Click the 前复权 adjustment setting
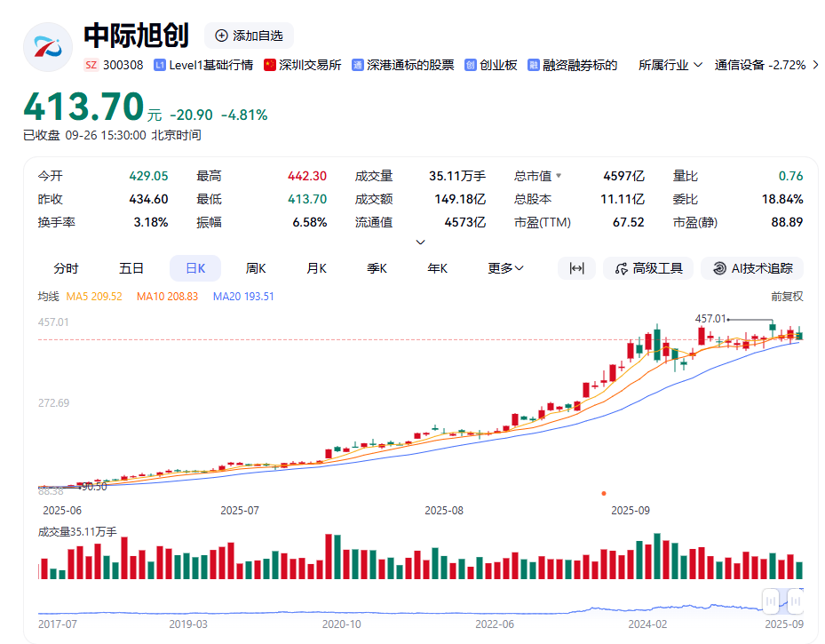 pyautogui.click(x=786, y=296)
